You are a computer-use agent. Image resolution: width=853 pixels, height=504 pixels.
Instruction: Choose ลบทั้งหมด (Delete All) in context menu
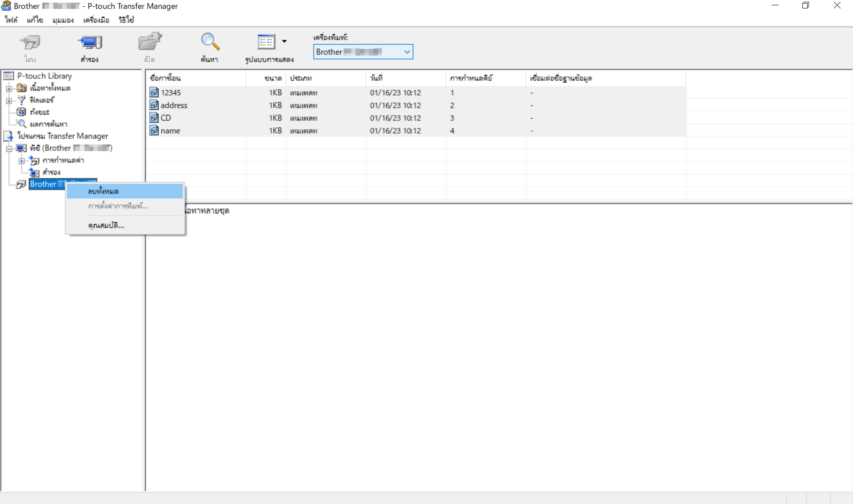(x=125, y=191)
